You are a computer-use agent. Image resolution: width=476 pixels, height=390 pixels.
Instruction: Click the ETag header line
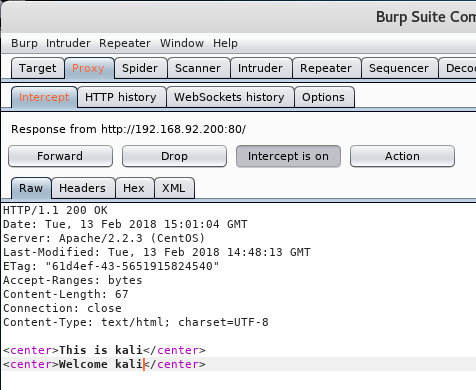click(x=111, y=266)
